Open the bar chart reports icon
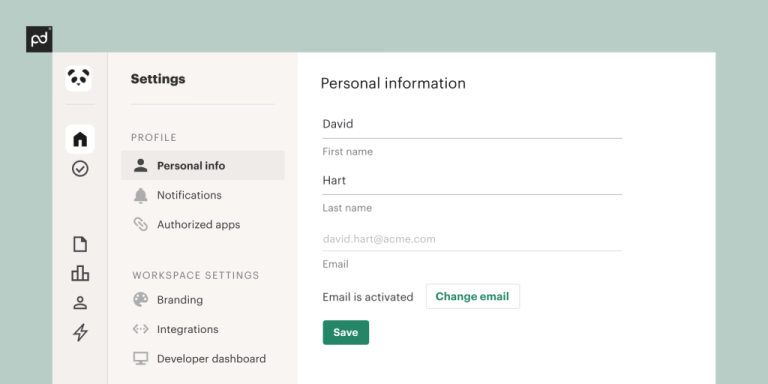768x384 pixels. point(80,273)
